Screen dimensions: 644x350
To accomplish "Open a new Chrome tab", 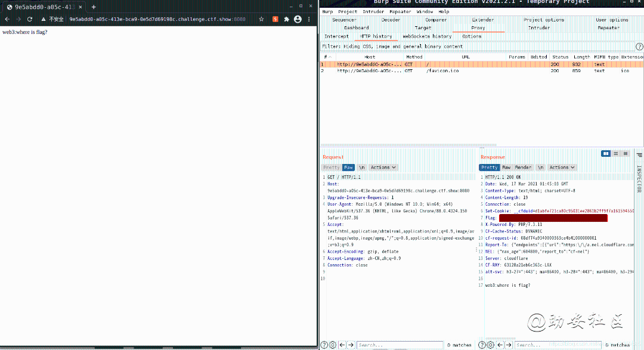I will click(94, 7).
